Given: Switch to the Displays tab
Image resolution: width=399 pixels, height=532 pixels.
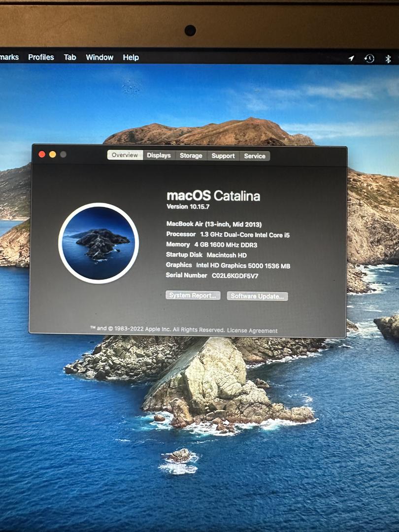Looking at the screenshot, I should point(159,155).
